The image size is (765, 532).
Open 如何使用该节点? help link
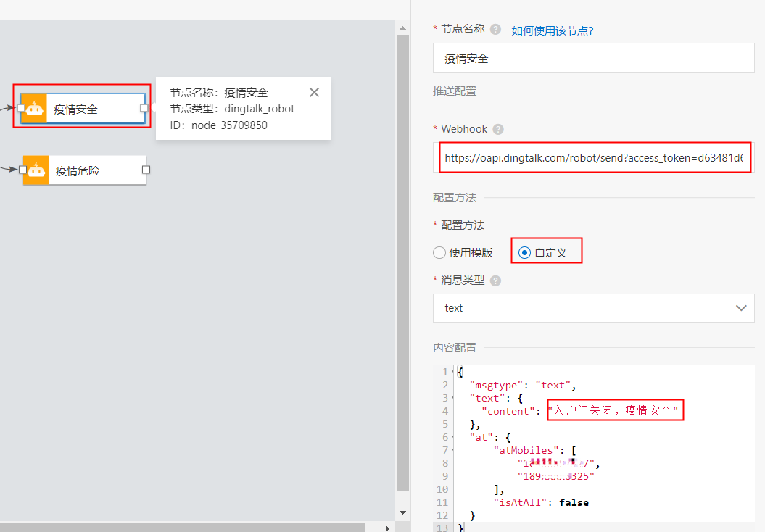[x=553, y=30]
